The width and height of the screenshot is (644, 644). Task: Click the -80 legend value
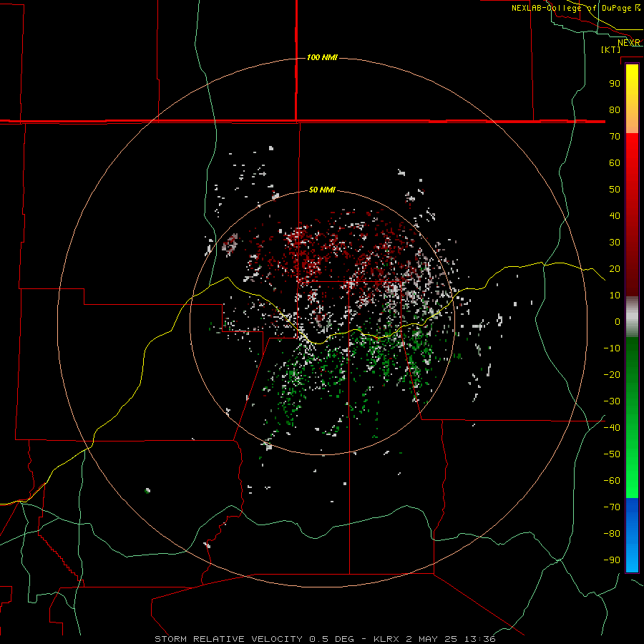point(612,534)
